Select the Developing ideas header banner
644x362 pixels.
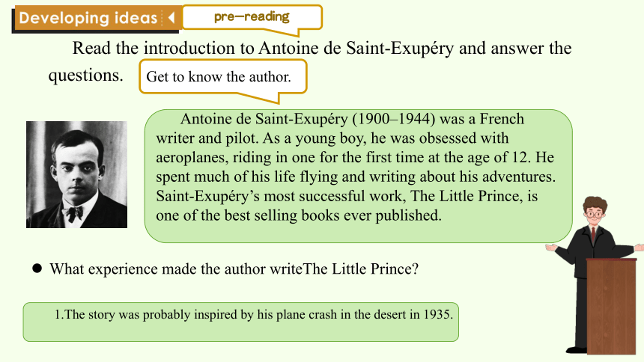click(x=97, y=19)
